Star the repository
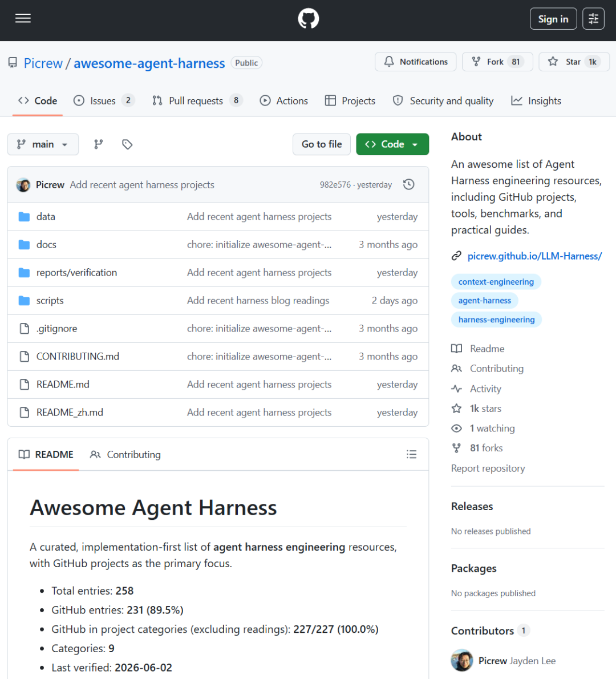Screen dimensions: 616x679 (574, 62)
